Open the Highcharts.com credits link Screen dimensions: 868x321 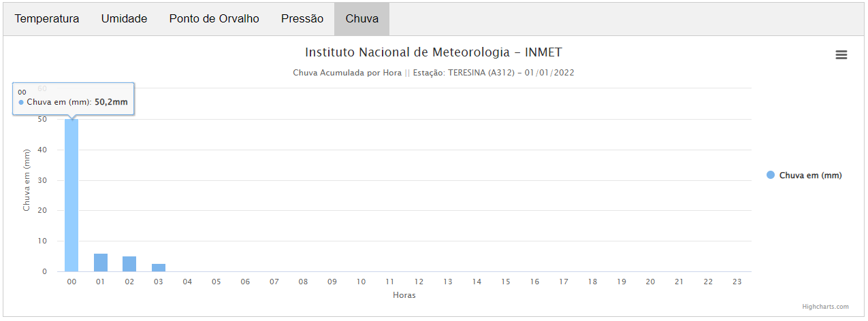[x=825, y=307]
